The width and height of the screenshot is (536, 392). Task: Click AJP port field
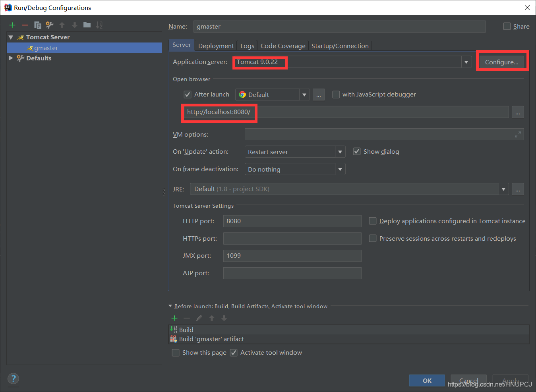[x=292, y=273]
